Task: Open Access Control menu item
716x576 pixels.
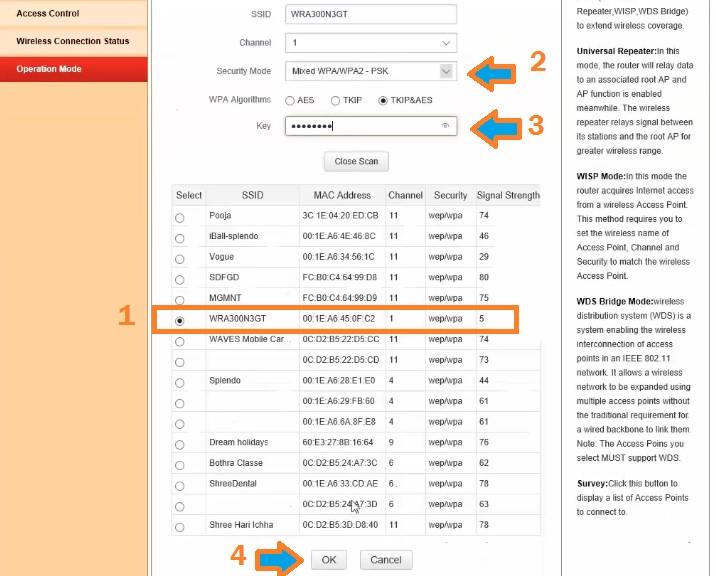Action: coord(49,14)
